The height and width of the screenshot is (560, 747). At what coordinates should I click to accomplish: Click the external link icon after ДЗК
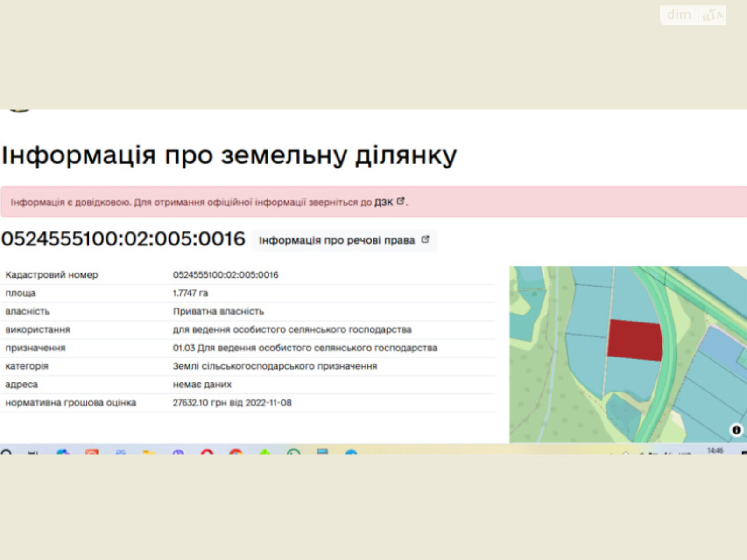tap(401, 202)
